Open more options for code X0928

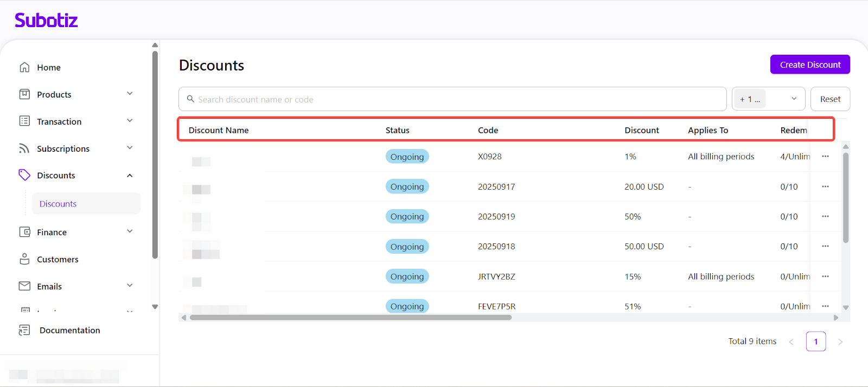825,157
